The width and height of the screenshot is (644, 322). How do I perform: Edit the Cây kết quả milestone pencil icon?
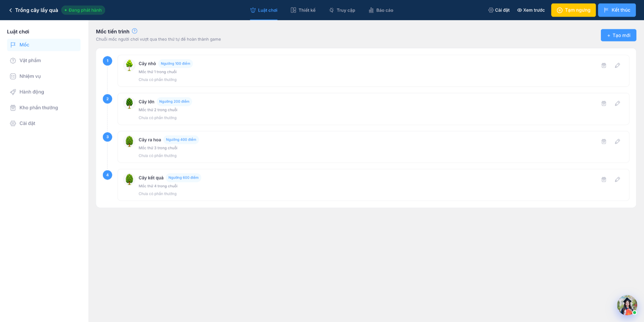(x=617, y=179)
